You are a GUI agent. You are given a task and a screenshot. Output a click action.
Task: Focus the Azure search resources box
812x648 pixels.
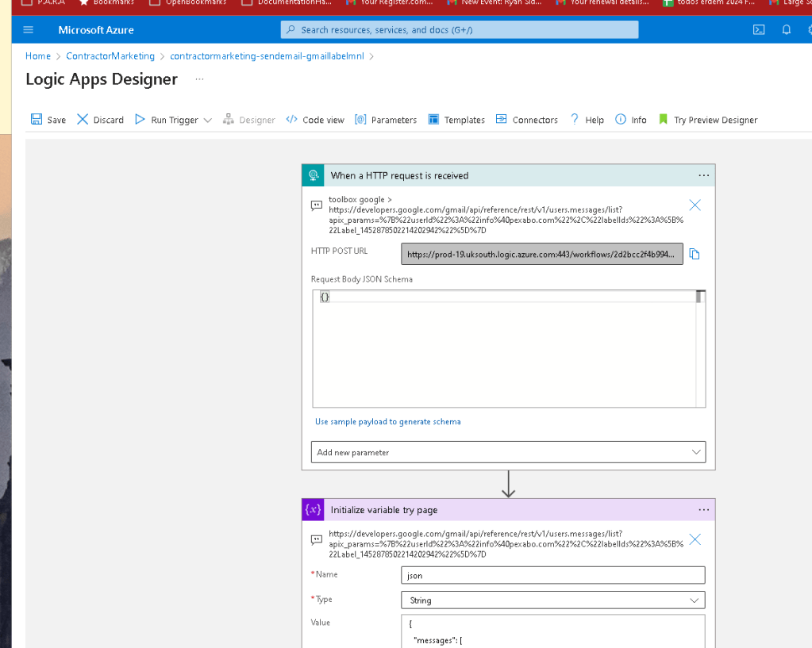[460, 30]
